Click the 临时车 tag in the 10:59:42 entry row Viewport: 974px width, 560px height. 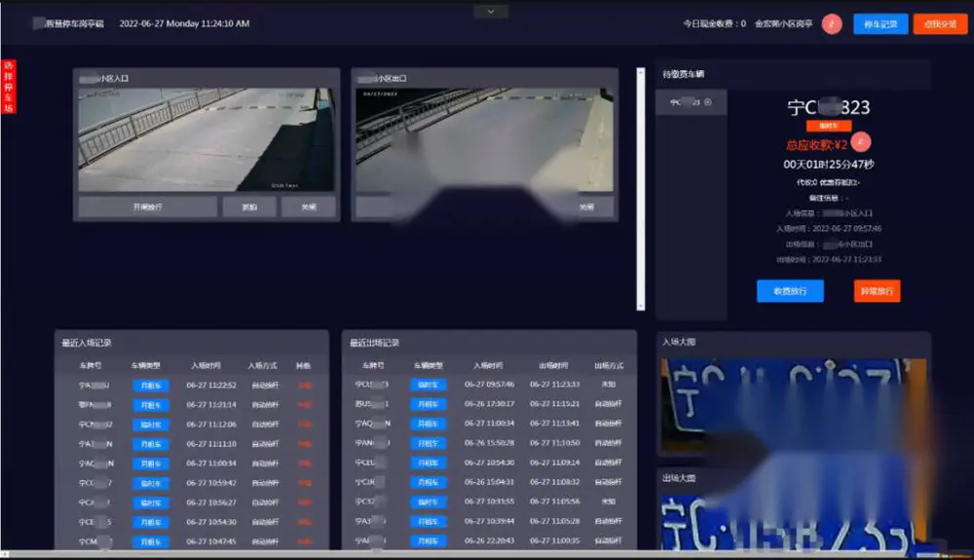click(x=150, y=483)
